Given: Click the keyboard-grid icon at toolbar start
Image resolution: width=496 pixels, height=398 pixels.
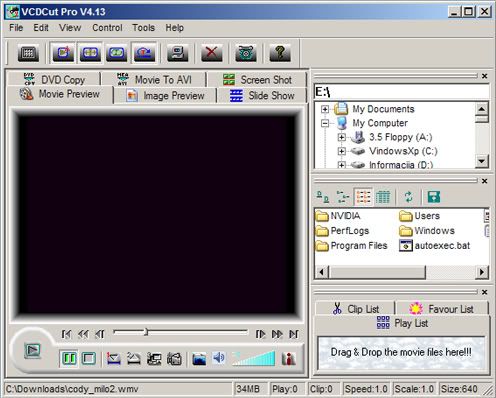Looking at the screenshot, I should [x=28, y=53].
